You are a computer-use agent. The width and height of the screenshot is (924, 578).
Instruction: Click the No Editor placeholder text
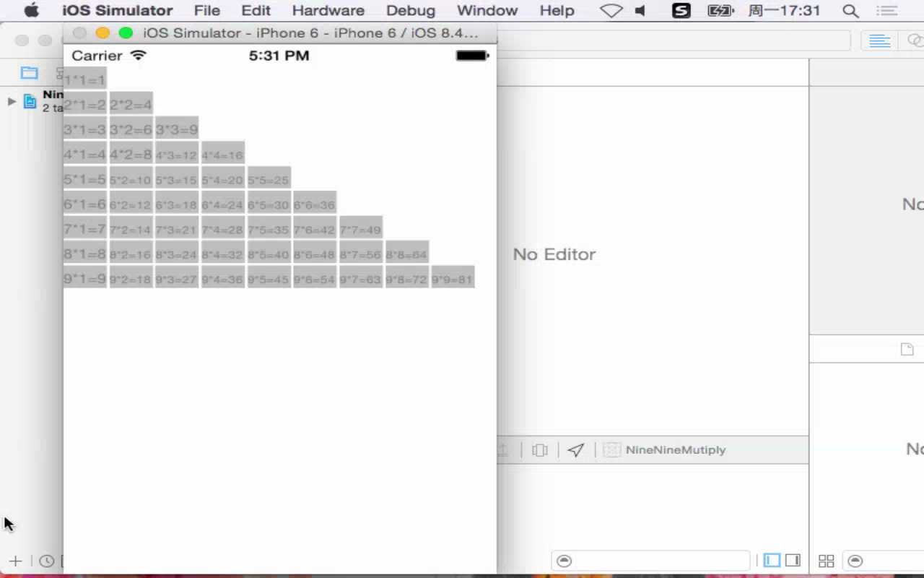pos(554,254)
